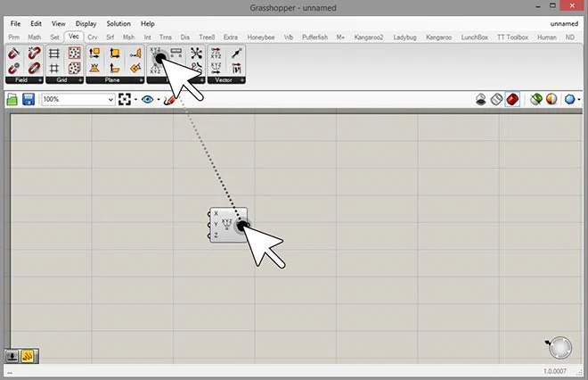This screenshot has height=380, width=588.
Task: Expand the Plane panel with its plus
Action: pyautogui.click(x=141, y=80)
